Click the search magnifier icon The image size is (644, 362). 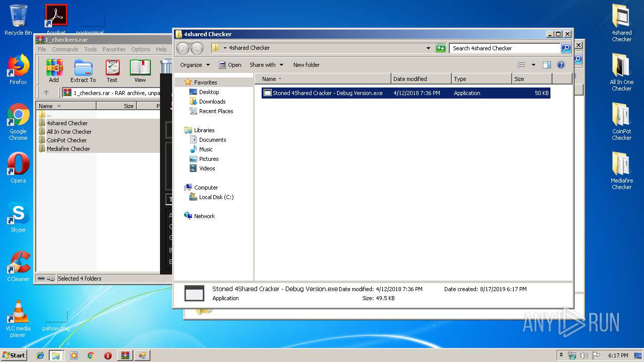[x=566, y=48]
